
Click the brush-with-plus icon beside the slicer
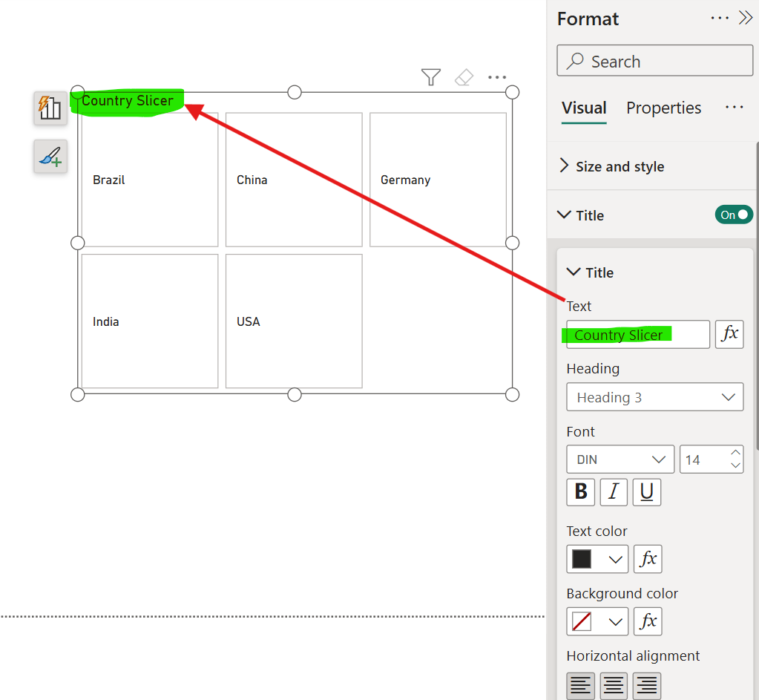click(x=50, y=157)
